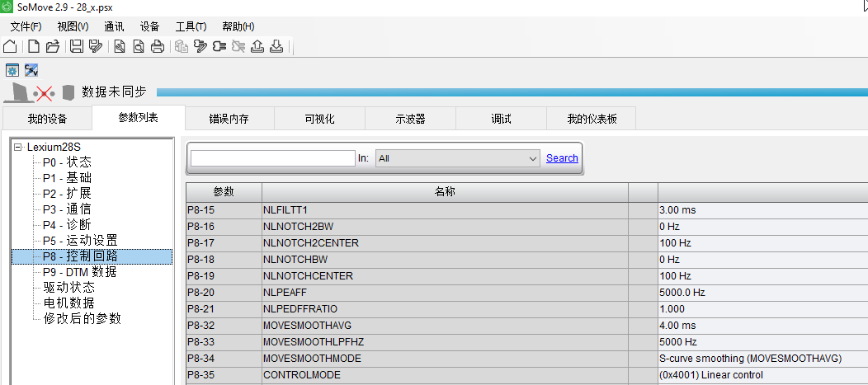Click the download from device icon
Screen dimensions: 868x385
pyautogui.click(x=276, y=46)
